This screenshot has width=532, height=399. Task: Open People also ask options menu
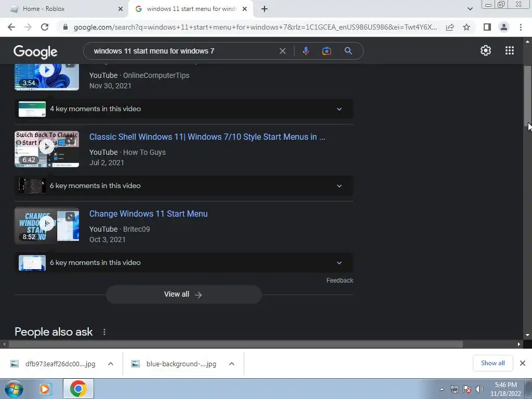104,332
